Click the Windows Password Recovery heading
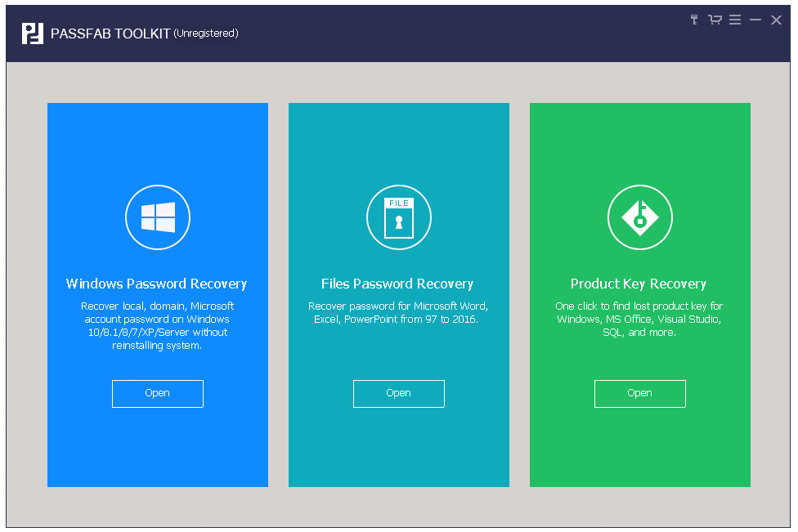 157,284
